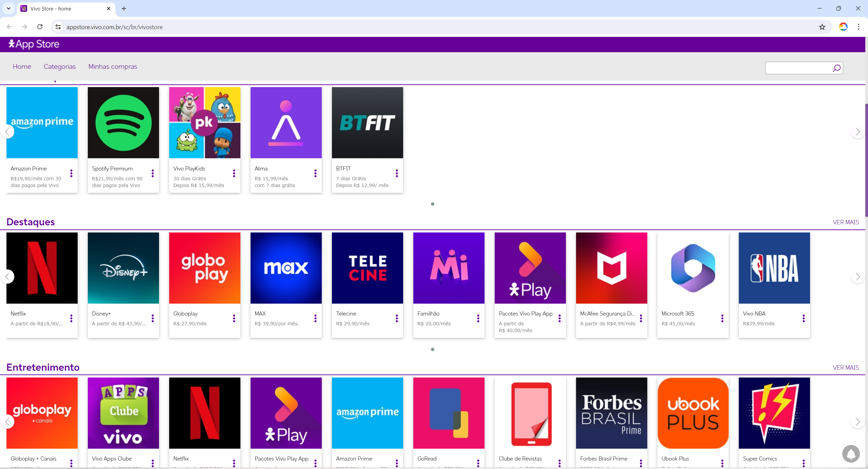Open Netflix three-dot options in Destaques

pos(71,319)
